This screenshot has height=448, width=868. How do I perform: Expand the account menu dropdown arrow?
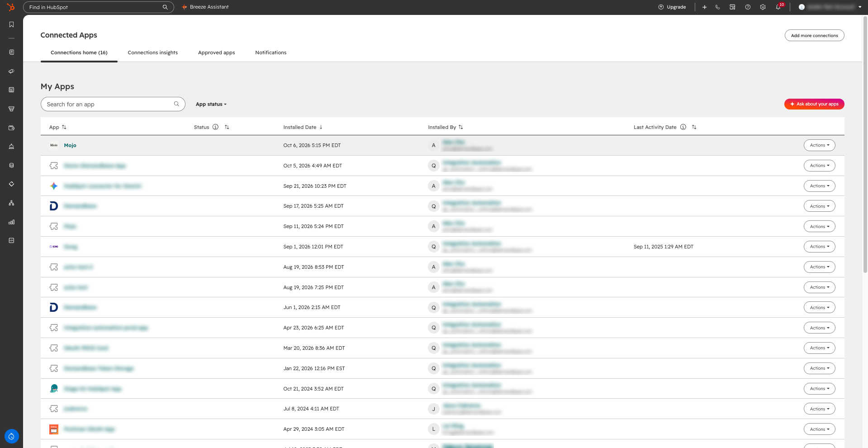pyautogui.click(x=860, y=7)
